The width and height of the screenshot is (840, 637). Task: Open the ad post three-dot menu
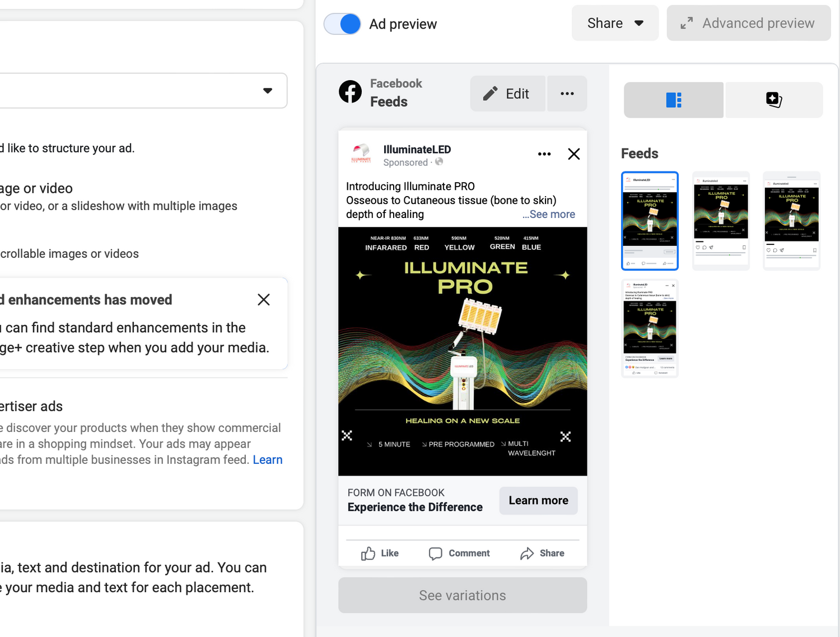coord(544,154)
